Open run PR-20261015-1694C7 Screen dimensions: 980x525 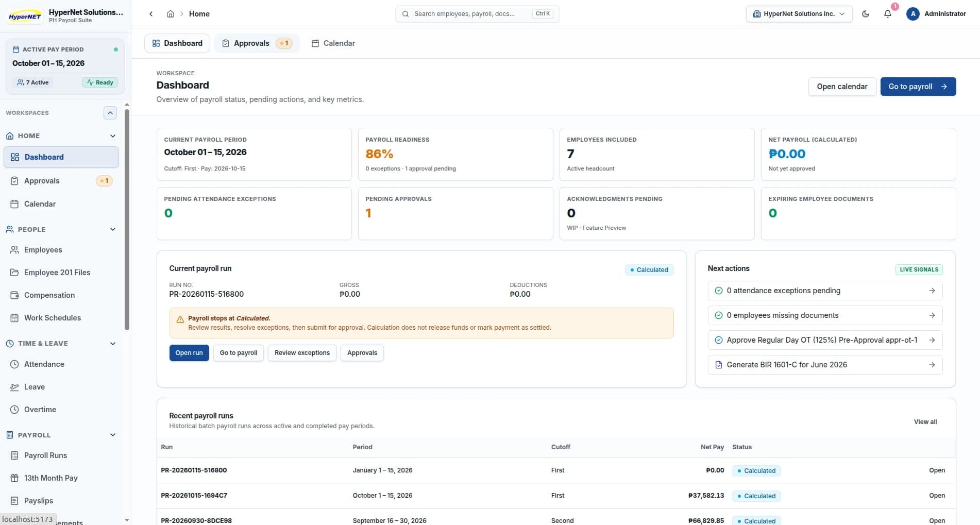(x=937, y=496)
